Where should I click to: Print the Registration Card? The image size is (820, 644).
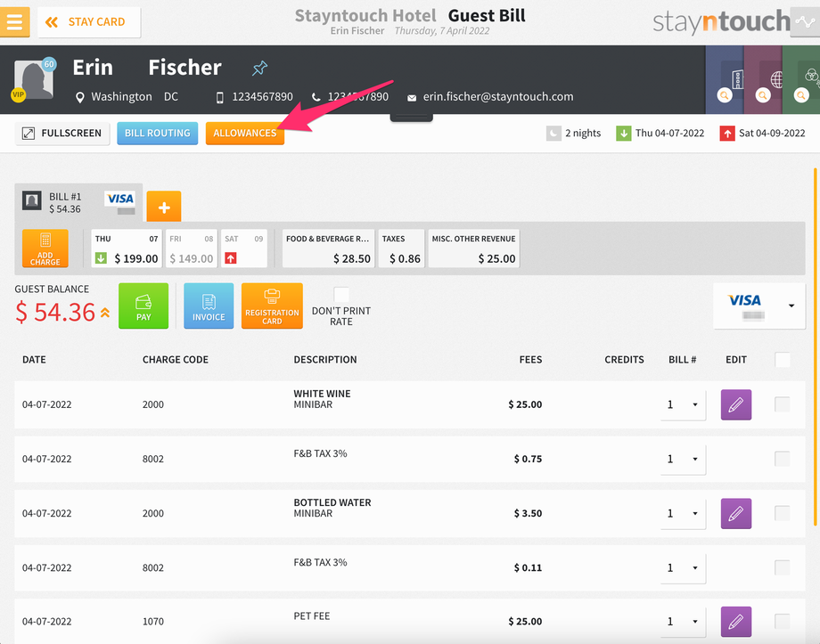tap(272, 306)
